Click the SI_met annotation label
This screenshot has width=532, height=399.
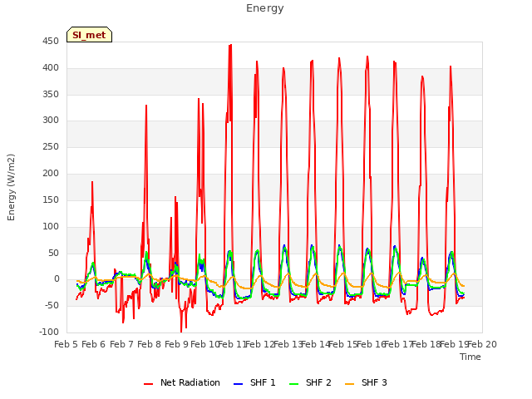coord(89,35)
